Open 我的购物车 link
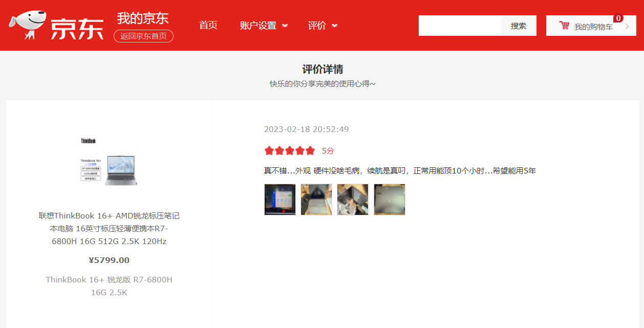644x328 pixels. [x=593, y=27]
